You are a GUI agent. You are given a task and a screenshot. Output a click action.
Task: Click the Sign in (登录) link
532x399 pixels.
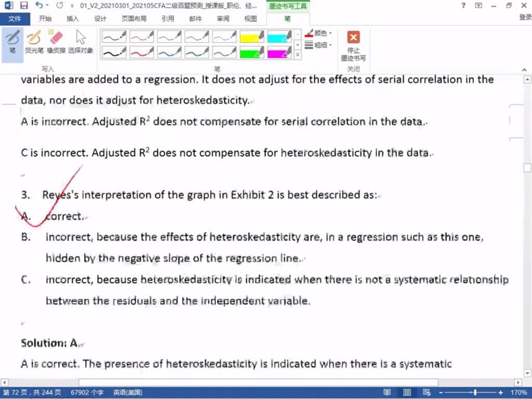point(525,18)
